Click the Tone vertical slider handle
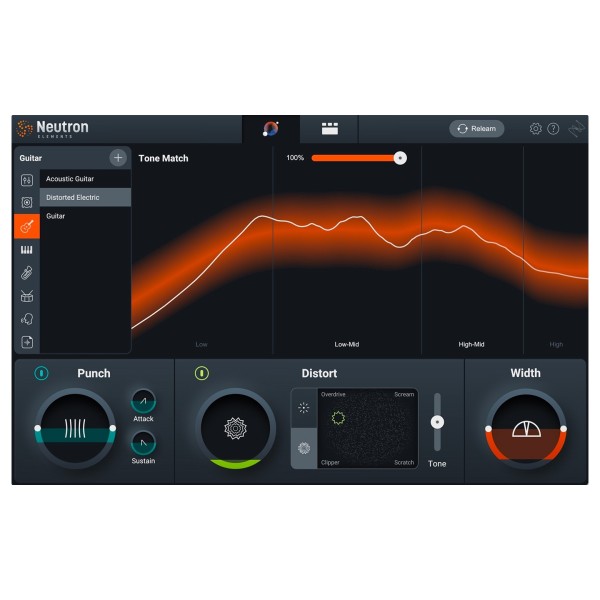This screenshot has height=600, width=600. point(437,422)
